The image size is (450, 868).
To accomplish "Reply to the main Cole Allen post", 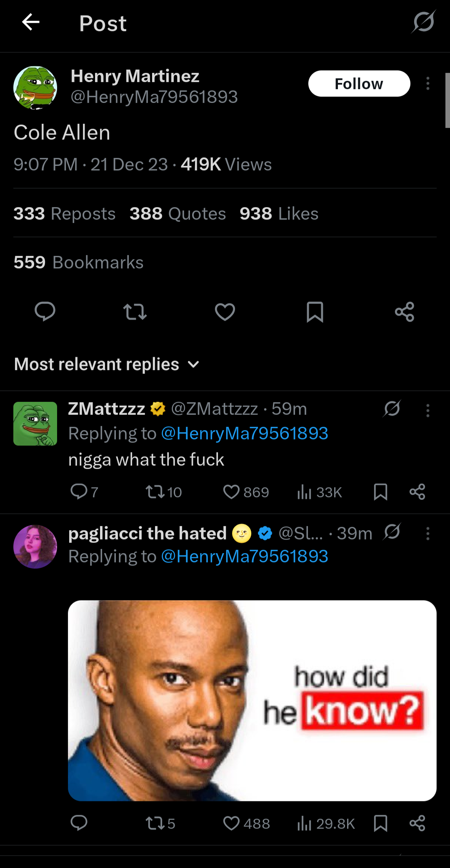I will [45, 311].
